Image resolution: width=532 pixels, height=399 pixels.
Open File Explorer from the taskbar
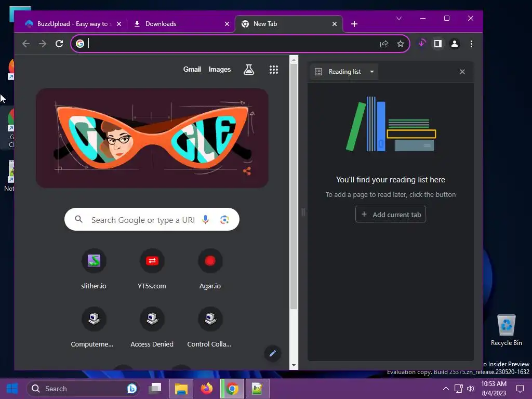coord(181,389)
